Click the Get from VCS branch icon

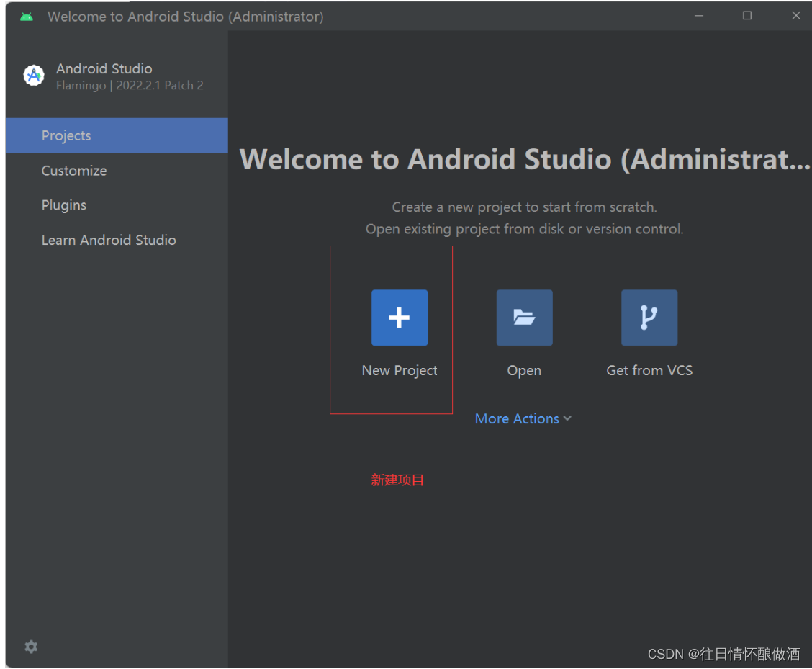tap(649, 318)
